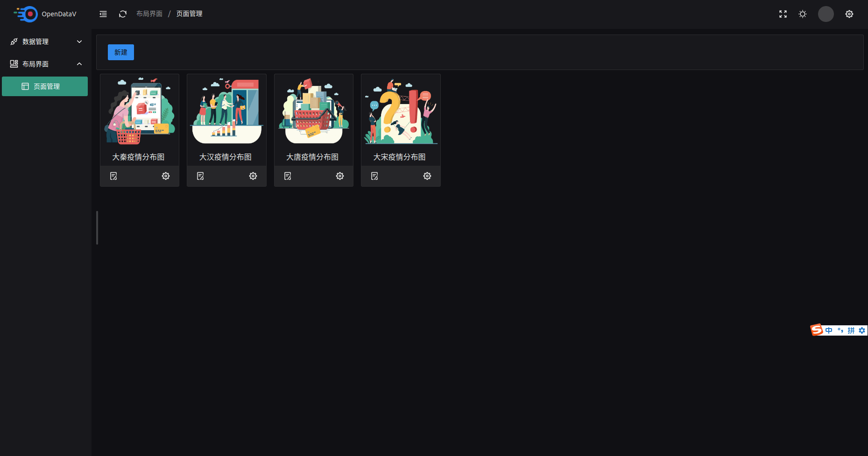Screen dimensions: 868x456
Task: Click the OpenDataV logo
Action: [x=45, y=14]
